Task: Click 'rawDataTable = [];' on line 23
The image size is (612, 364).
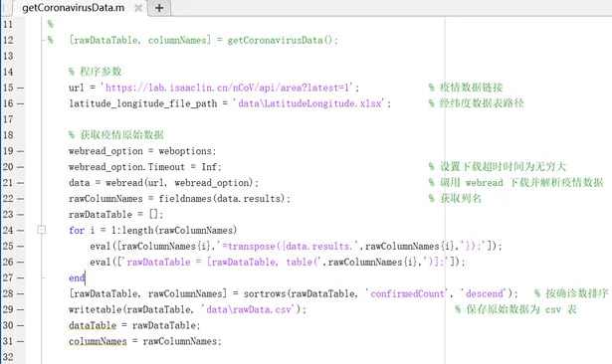Action: [x=115, y=215]
